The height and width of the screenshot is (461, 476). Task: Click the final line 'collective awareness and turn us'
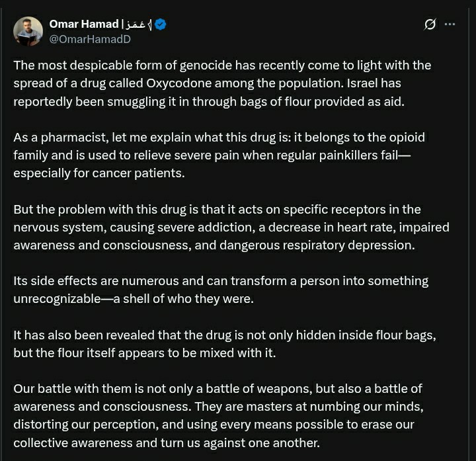[167, 442]
